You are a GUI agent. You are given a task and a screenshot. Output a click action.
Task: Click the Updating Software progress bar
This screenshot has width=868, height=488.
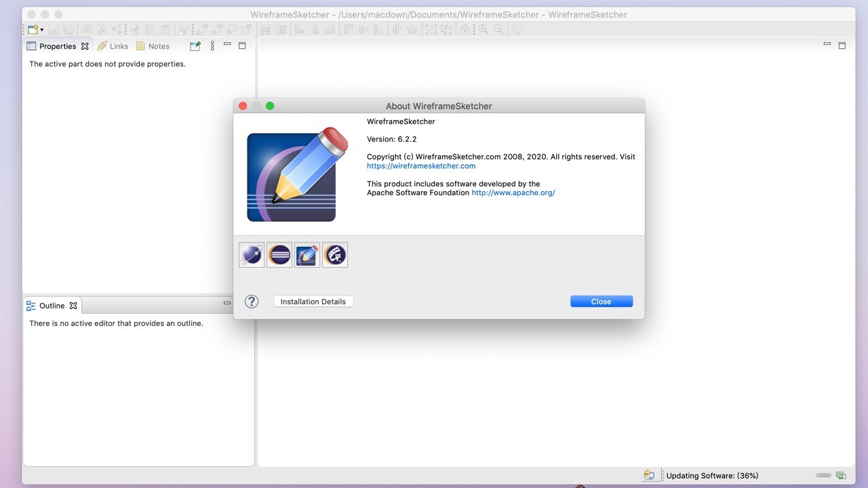click(823, 476)
